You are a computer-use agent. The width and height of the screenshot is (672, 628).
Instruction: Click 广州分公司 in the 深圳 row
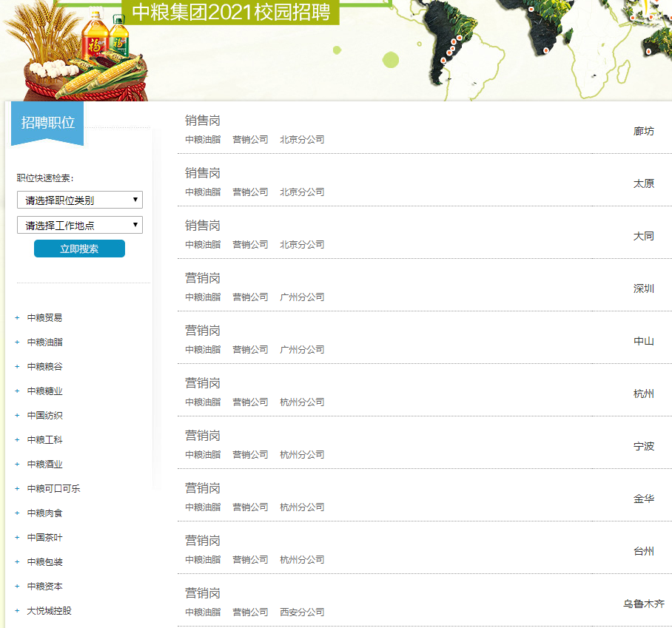302,297
